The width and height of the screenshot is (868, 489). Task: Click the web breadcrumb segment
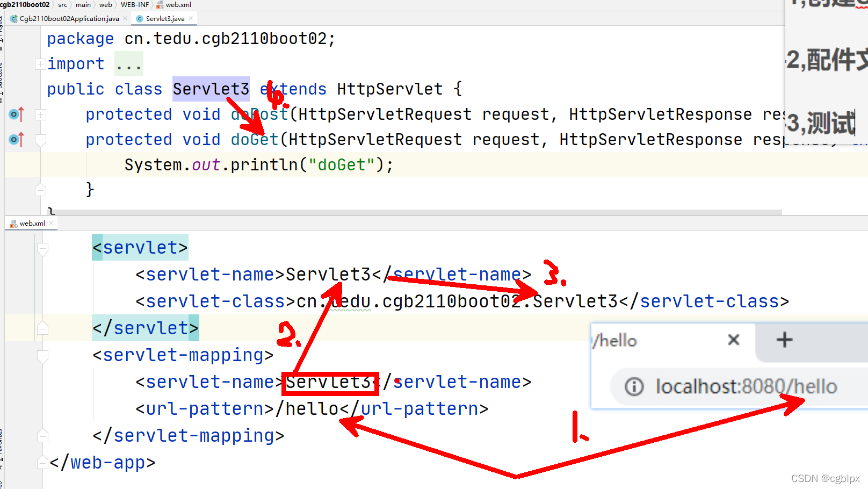pyautogui.click(x=106, y=5)
